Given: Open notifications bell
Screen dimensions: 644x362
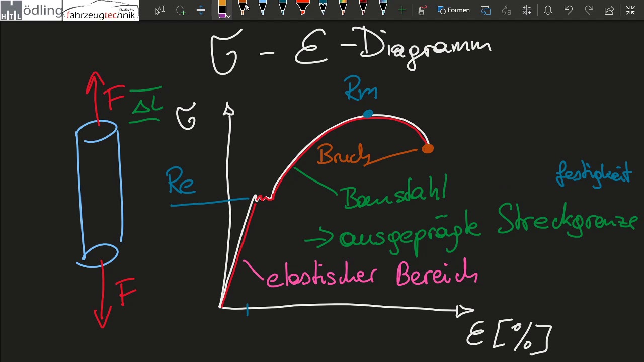Looking at the screenshot, I should pos(548,10).
